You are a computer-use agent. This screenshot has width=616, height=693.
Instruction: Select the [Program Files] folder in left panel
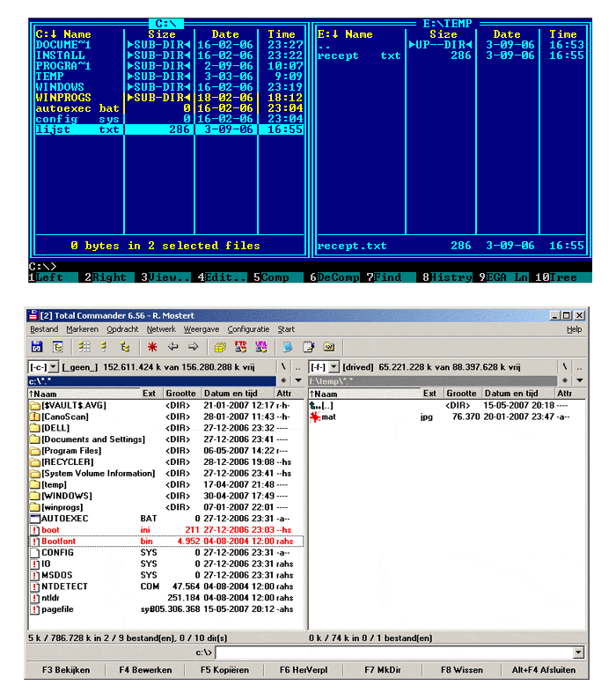coord(70,450)
